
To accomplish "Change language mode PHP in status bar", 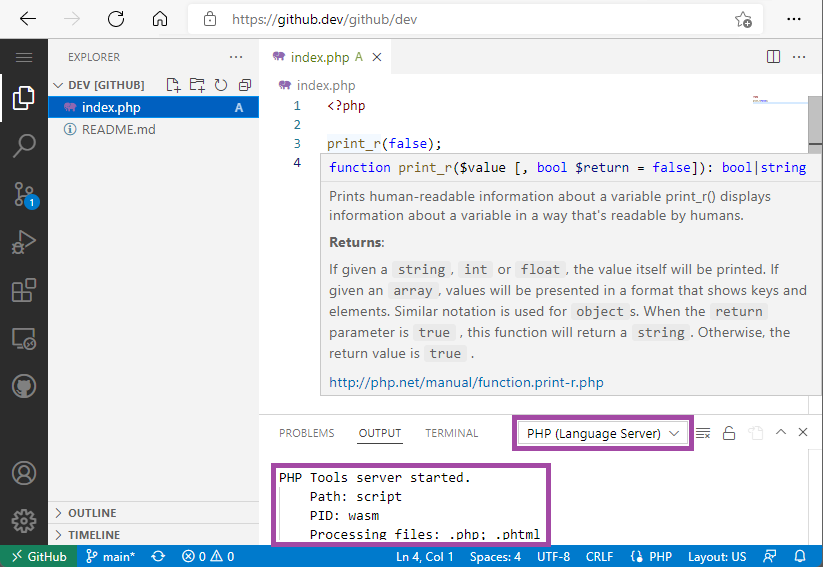I will click(x=651, y=556).
